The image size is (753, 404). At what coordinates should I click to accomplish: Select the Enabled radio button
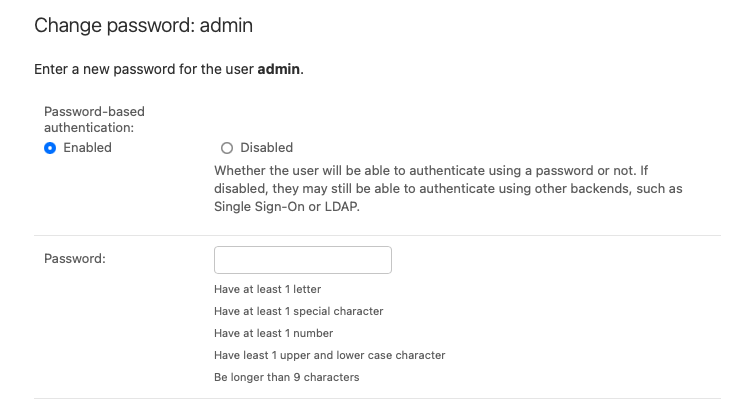50,148
